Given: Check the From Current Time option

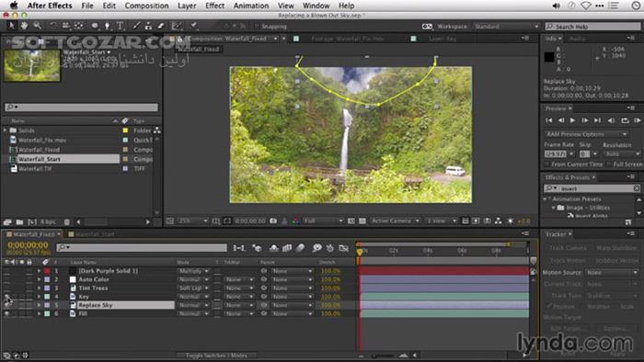Looking at the screenshot, I should click(x=546, y=164).
